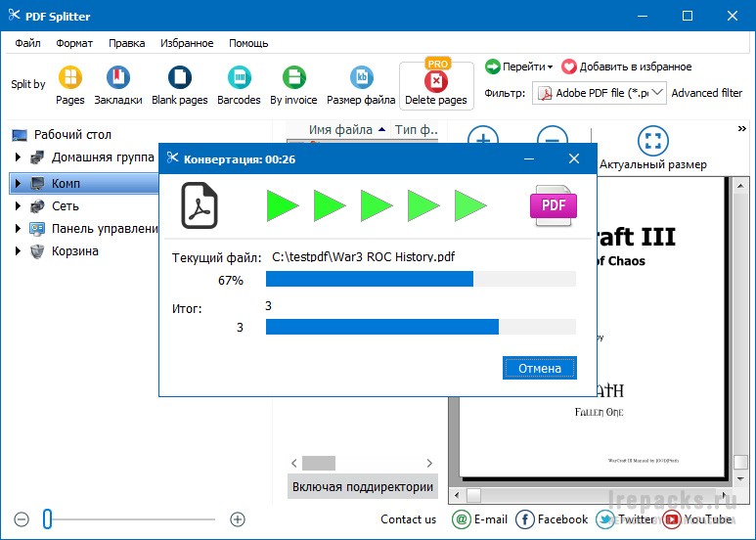Select Домашняя группа in the tree

(103, 157)
